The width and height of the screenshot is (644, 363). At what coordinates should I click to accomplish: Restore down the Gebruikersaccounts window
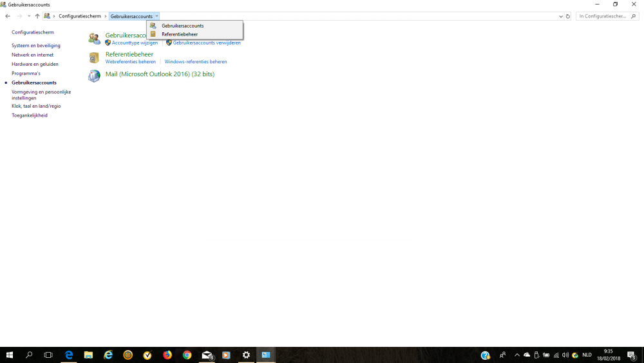(615, 4)
